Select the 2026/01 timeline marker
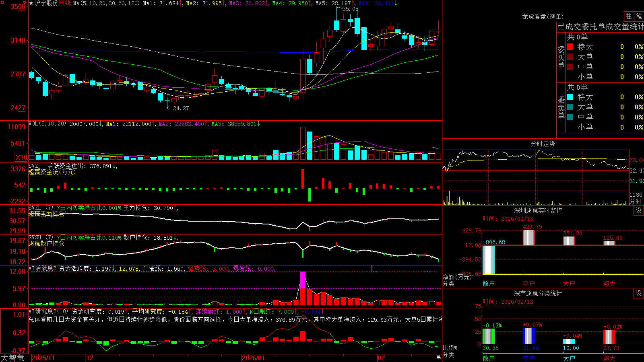 pos(254,358)
